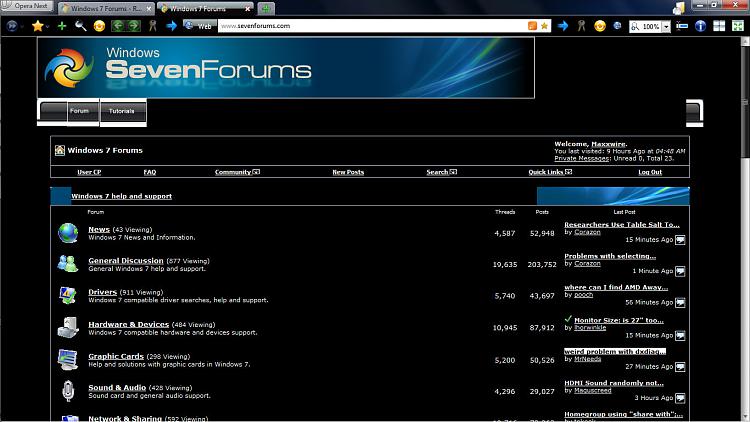The width and height of the screenshot is (750, 422).
Task: Open the General Discussion forum link
Action: point(126,261)
